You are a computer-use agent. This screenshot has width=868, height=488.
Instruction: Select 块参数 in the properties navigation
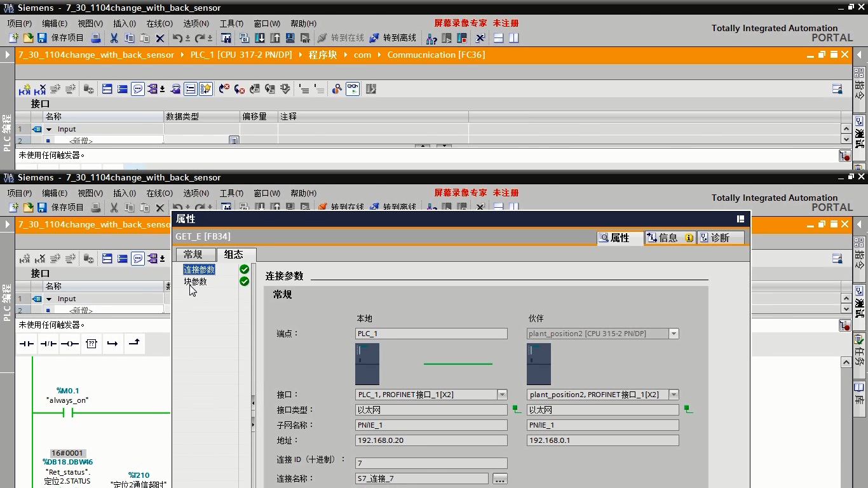pos(196,281)
